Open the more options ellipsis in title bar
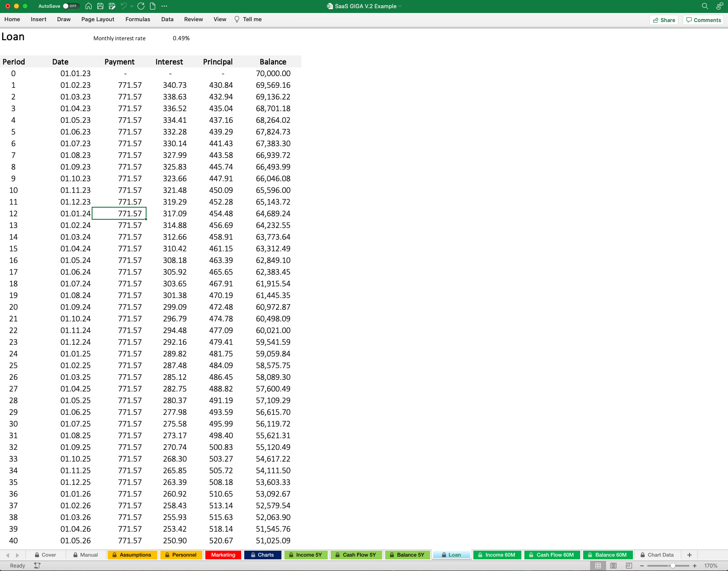Viewport: 728px width, 571px height. click(x=164, y=6)
